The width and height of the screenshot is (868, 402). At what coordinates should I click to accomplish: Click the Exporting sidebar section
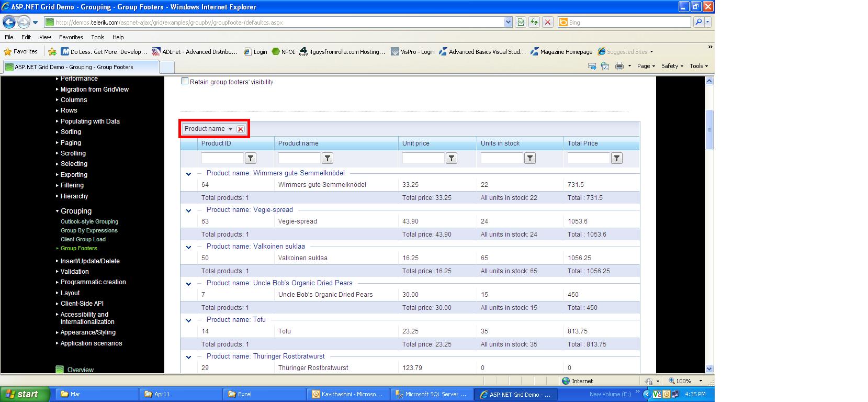(x=74, y=175)
